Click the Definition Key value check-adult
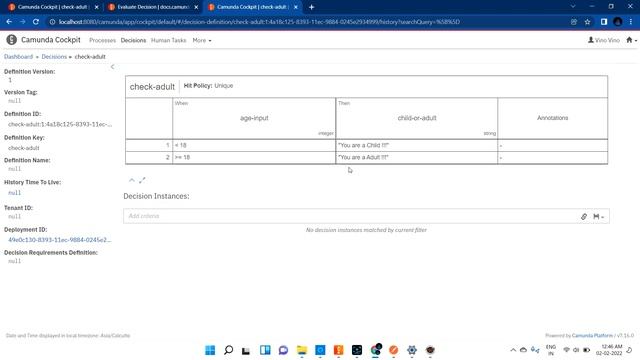The height and width of the screenshot is (360, 640). (24, 148)
